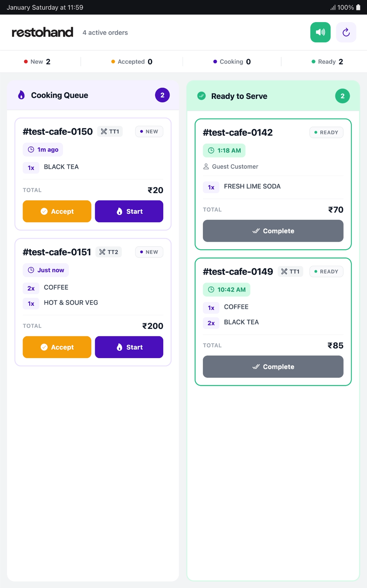Viewport: 367px width, 588px height.
Task: Click the refresh icon
Action: coord(346,32)
